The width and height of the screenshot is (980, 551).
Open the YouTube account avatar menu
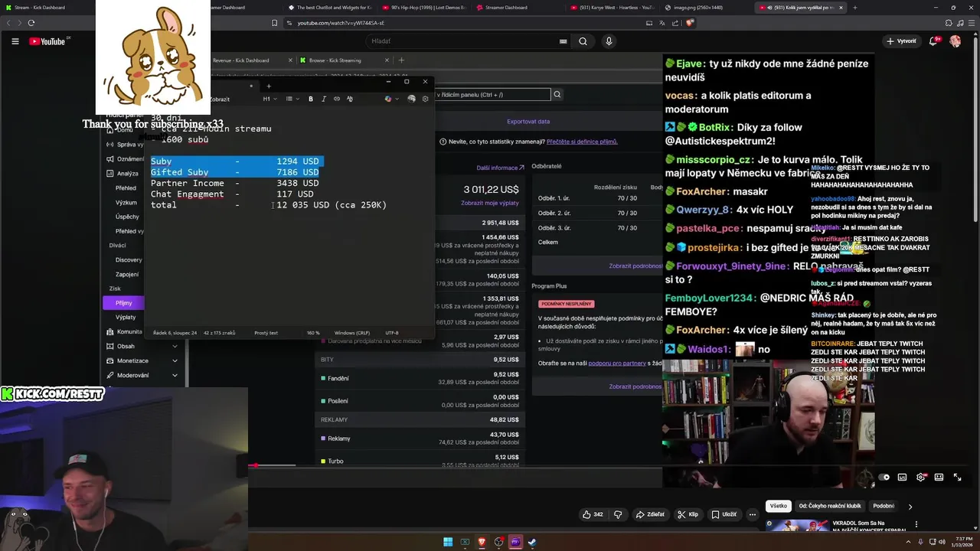pyautogui.click(x=955, y=41)
